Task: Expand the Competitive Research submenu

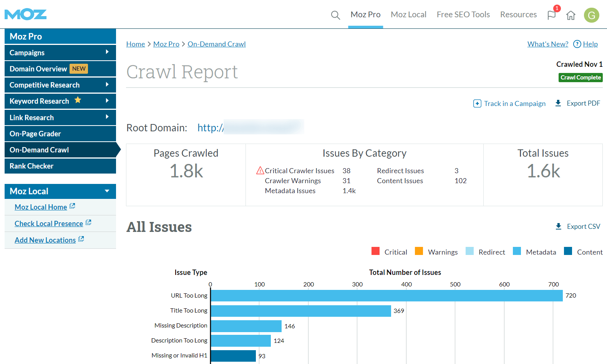Action: click(x=107, y=85)
